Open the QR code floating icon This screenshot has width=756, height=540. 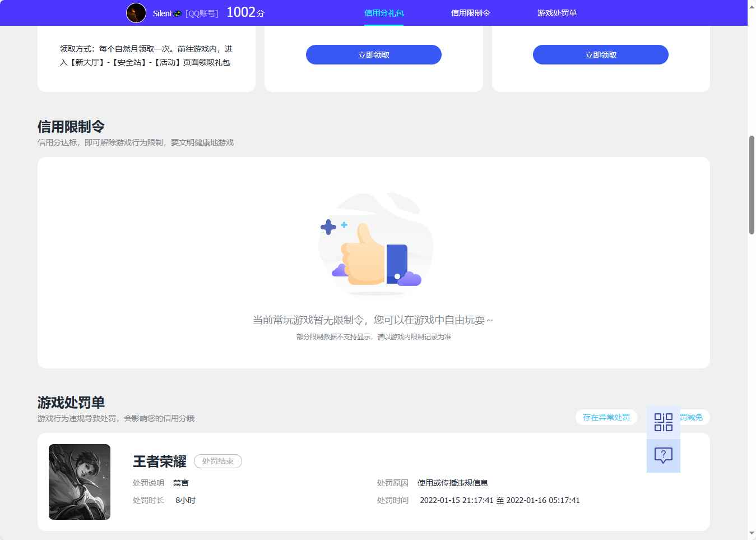[x=664, y=422]
